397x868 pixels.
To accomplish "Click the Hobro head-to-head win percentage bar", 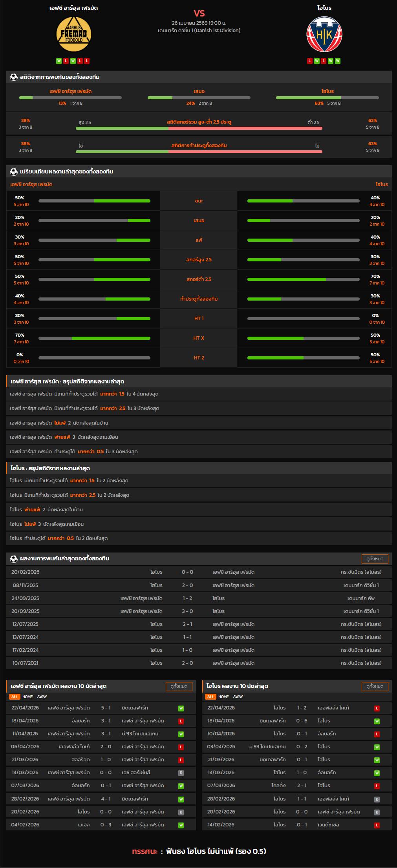I will 327,98.
